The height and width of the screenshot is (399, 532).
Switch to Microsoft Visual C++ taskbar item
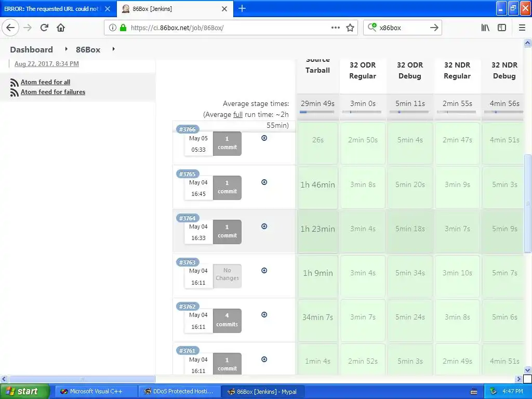(x=96, y=391)
